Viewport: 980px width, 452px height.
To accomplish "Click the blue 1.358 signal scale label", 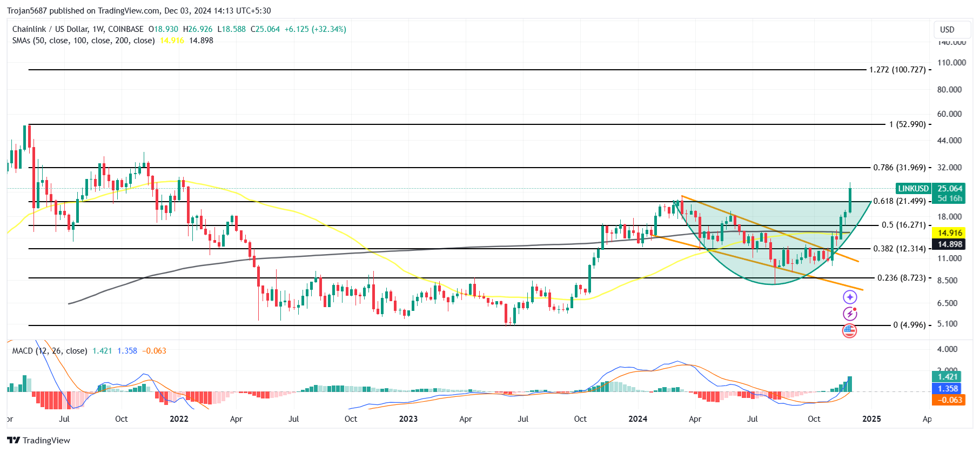I will (x=948, y=389).
